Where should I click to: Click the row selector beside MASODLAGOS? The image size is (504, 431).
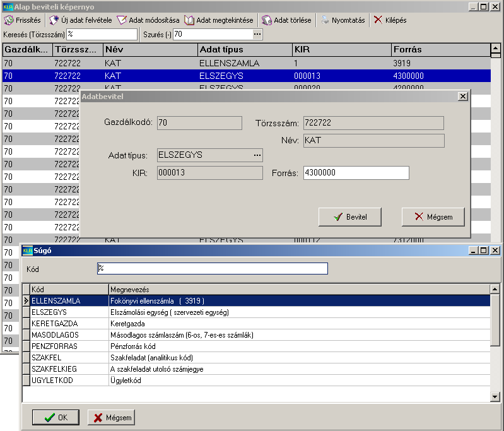[26, 335]
